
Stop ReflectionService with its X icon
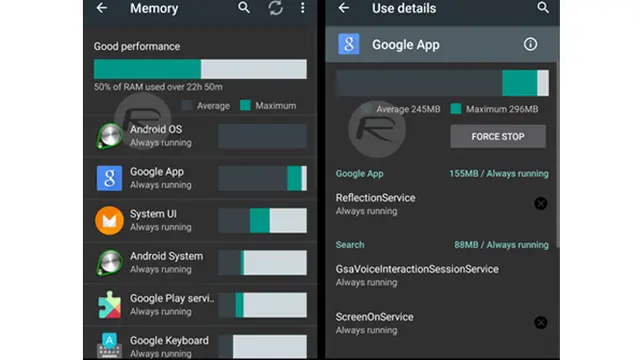(x=541, y=203)
